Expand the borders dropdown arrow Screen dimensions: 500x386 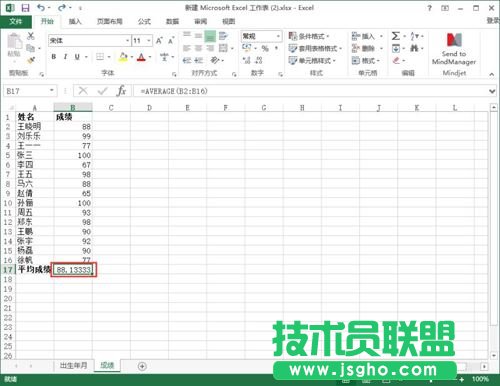coord(109,57)
